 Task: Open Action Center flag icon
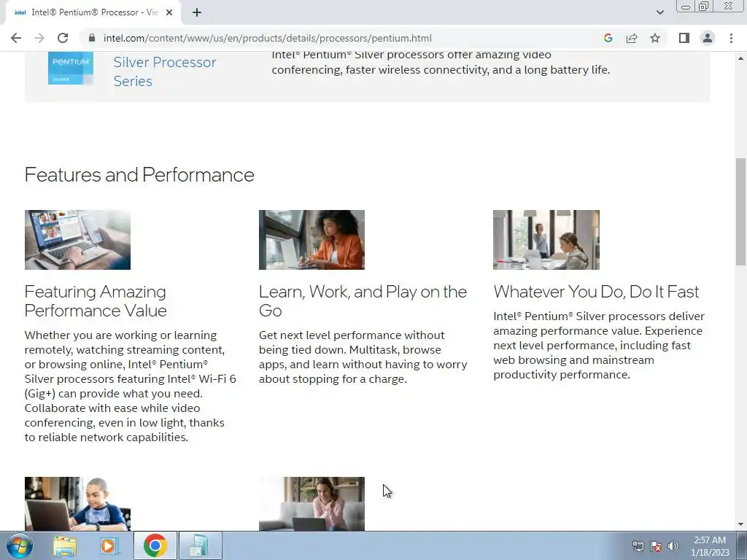click(x=656, y=546)
